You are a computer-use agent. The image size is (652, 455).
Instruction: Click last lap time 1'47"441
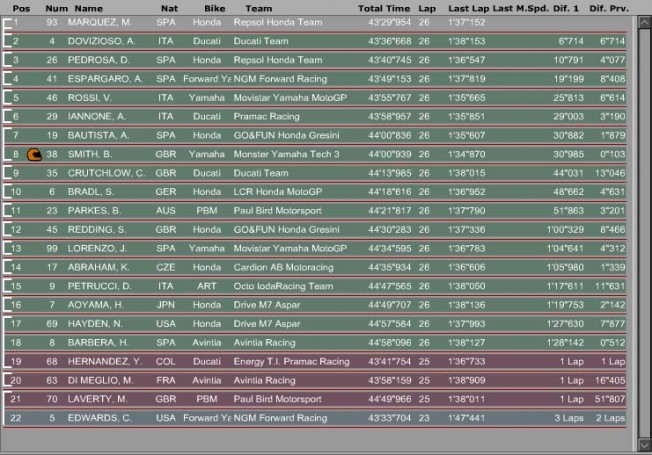[467, 418]
